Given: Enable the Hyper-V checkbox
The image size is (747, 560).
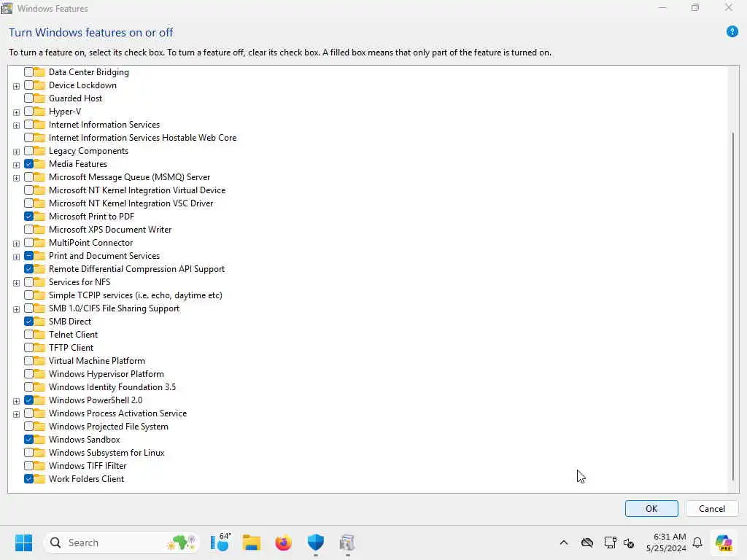Looking at the screenshot, I should (x=28, y=112).
